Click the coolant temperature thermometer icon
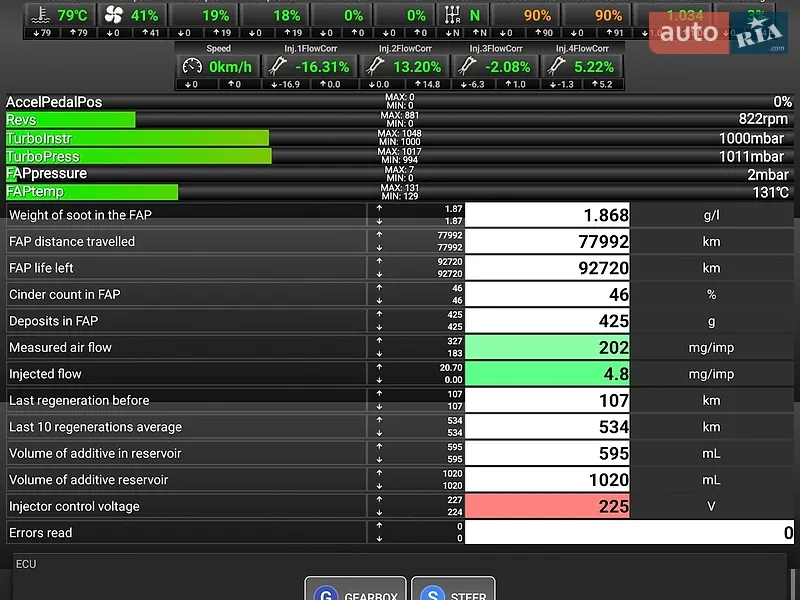The width and height of the screenshot is (800, 600). click(40, 15)
